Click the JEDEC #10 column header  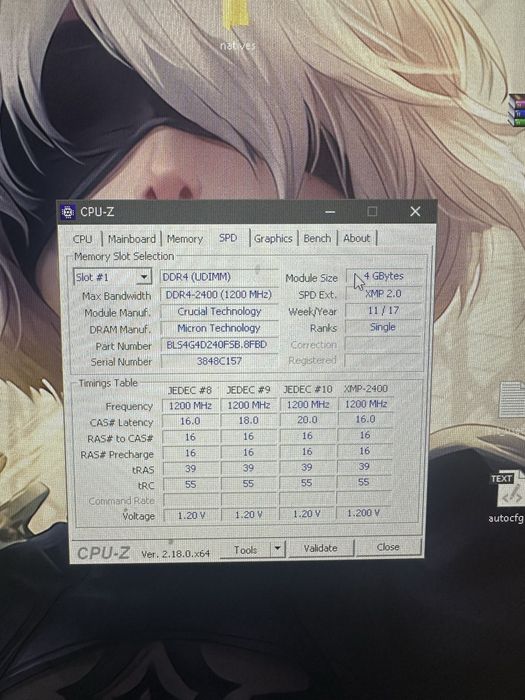[308, 389]
